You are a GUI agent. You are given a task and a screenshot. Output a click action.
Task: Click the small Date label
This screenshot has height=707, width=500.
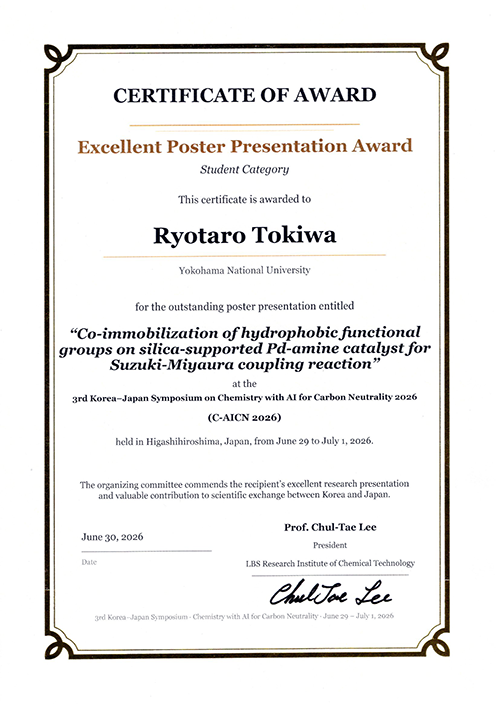89,562
